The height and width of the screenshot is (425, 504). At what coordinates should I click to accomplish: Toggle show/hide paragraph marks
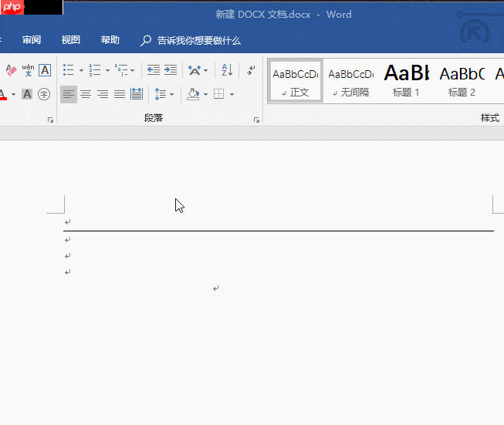pos(251,70)
